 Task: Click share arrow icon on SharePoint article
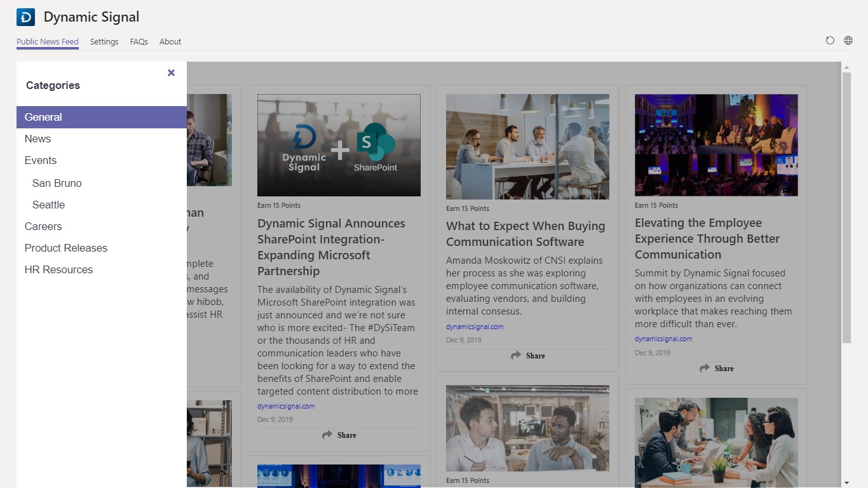pos(327,435)
